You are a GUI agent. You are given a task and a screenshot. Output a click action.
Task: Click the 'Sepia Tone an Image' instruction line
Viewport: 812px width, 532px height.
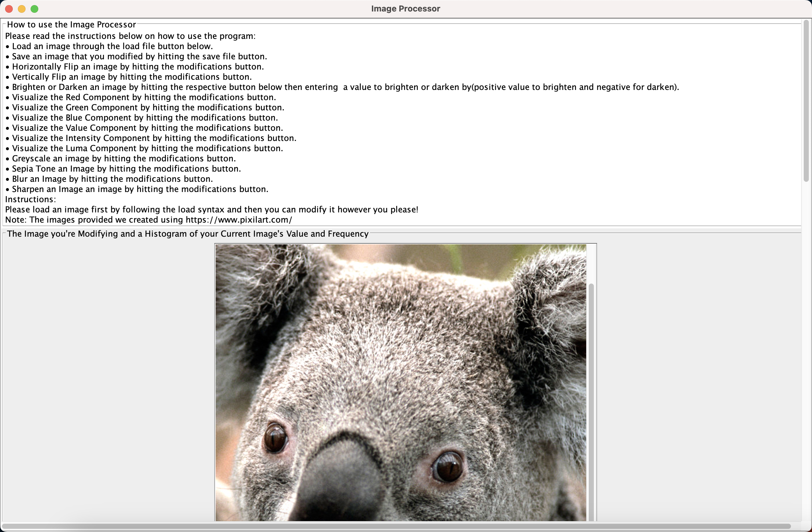123,169
